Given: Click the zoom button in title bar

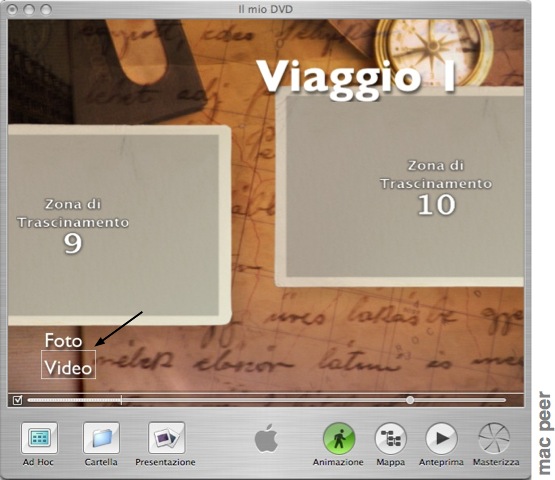Looking at the screenshot, I should pos(46,10).
